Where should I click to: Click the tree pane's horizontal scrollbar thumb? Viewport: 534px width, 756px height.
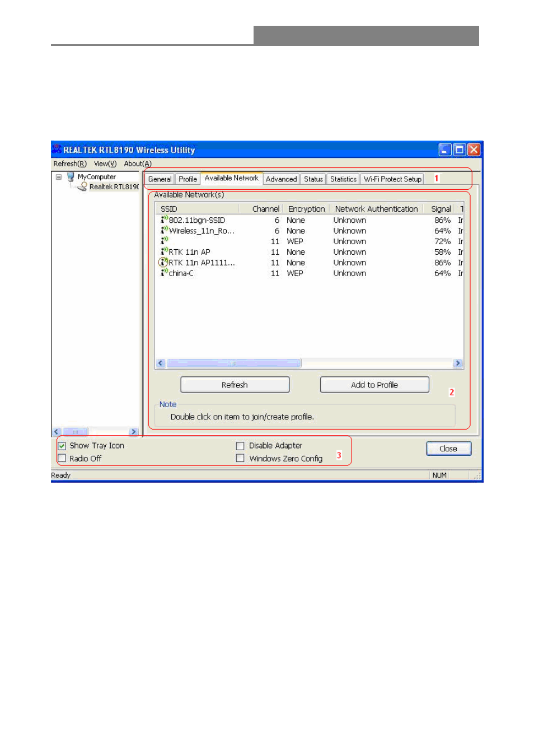75,432
